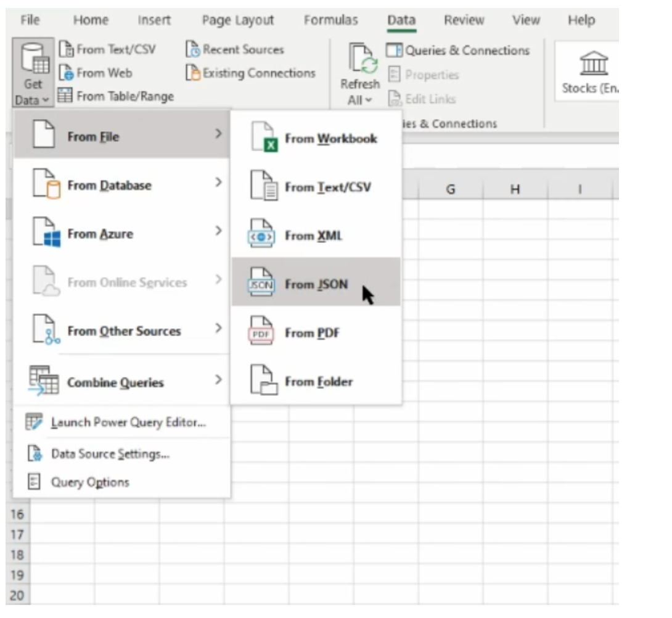Screen dimensions: 672x618
Task: Select row 20 header
Action: pos(18,595)
